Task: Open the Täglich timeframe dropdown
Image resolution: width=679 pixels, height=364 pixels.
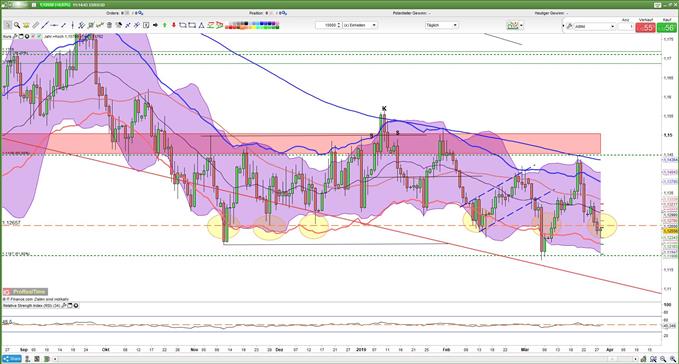Action: (441, 25)
